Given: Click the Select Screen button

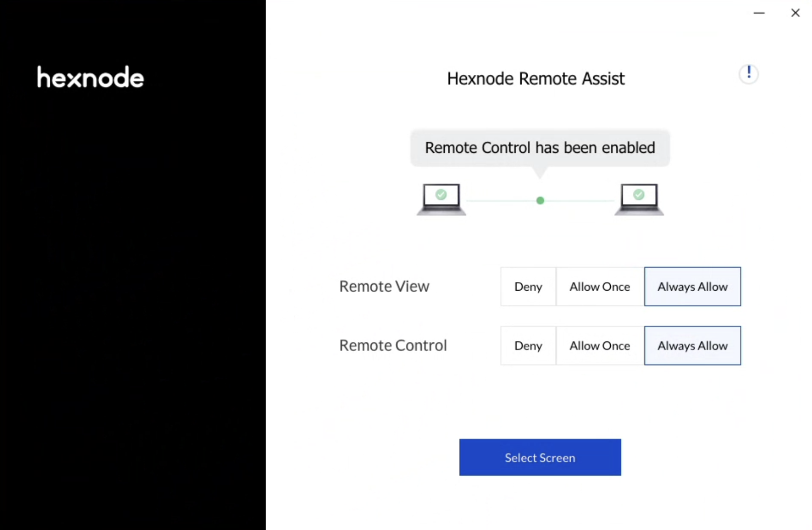Looking at the screenshot, I should pyautogui.click(x=540, y=458).
